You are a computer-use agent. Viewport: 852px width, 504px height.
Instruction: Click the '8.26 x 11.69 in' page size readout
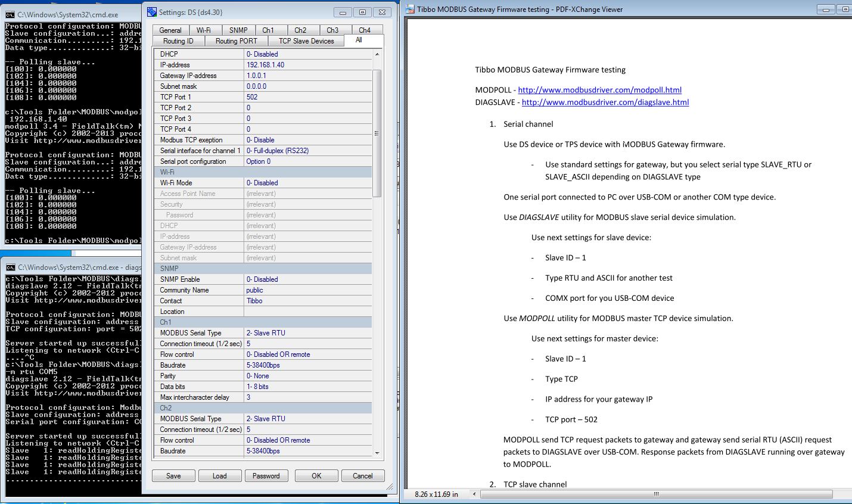click(x=437, y=494)
